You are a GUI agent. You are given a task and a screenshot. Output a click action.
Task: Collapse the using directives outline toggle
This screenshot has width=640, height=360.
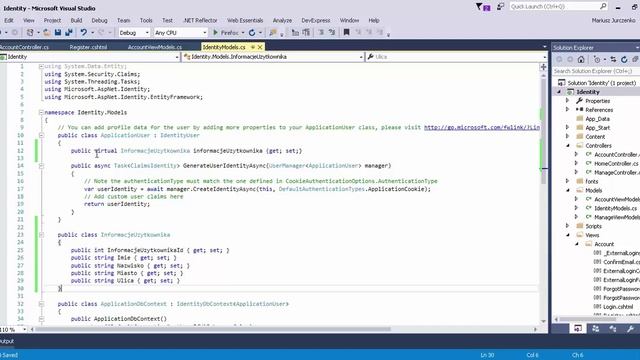point(41,66)
